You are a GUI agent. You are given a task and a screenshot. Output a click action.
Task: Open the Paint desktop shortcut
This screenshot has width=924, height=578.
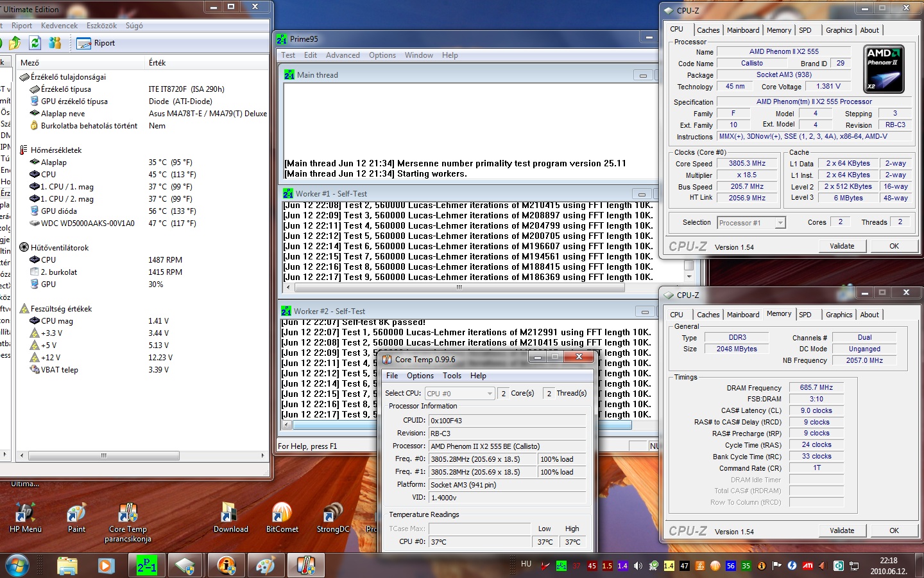tap(76, 518)
